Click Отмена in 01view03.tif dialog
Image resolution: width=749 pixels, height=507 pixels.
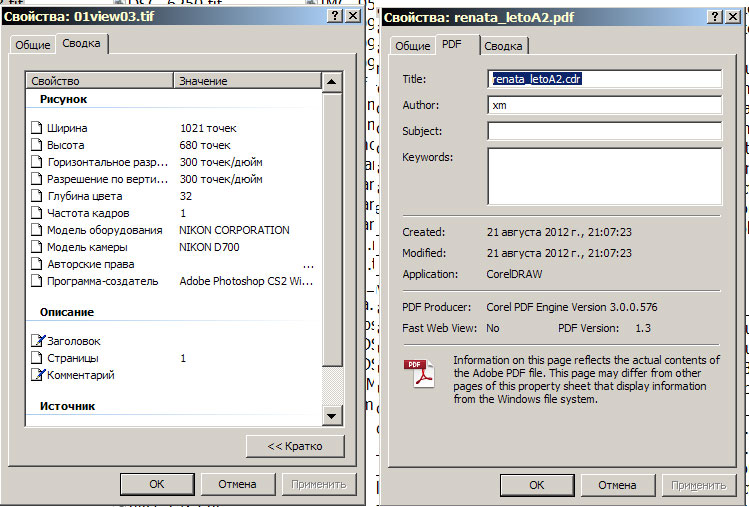(237, 484)
